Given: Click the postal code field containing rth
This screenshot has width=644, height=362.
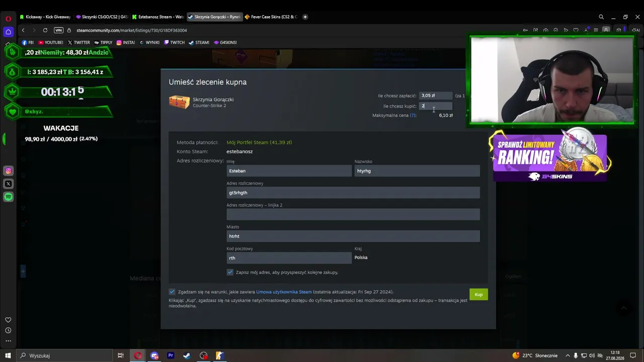Looking at the screenshot, I should (289, 258).
